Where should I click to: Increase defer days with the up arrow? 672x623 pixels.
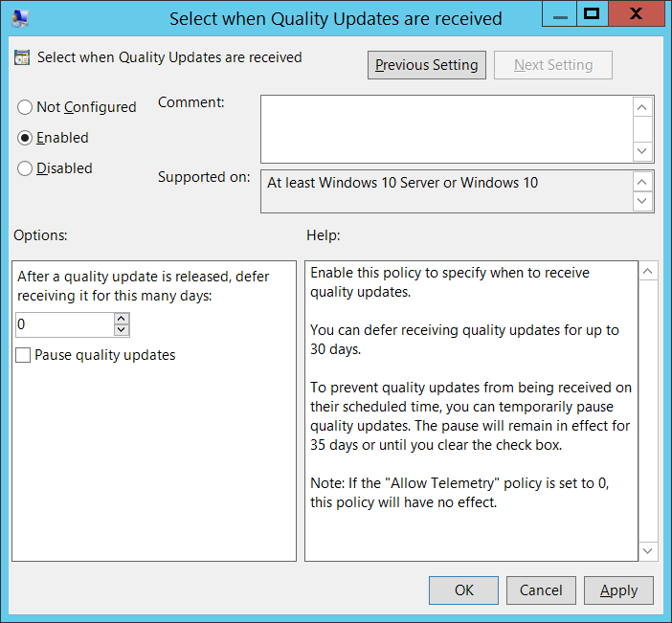coord(121,319)
